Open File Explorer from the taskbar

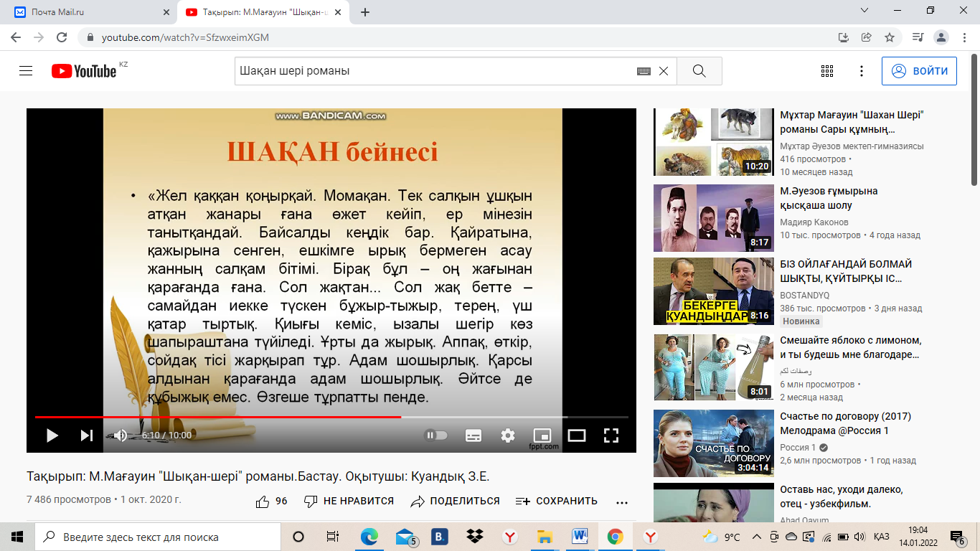pyautogui.click(x=545, y=537)
